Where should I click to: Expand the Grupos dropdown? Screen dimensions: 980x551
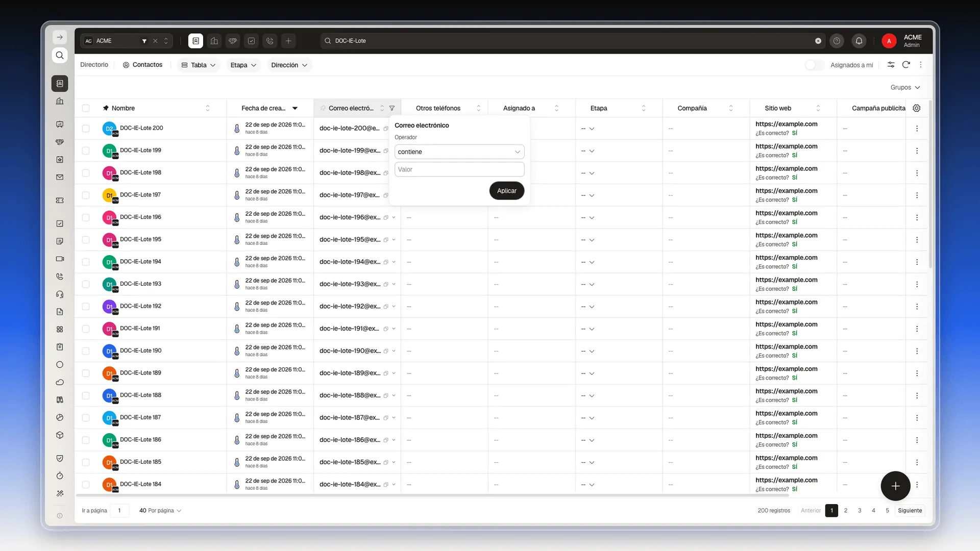tap(905, 87)
